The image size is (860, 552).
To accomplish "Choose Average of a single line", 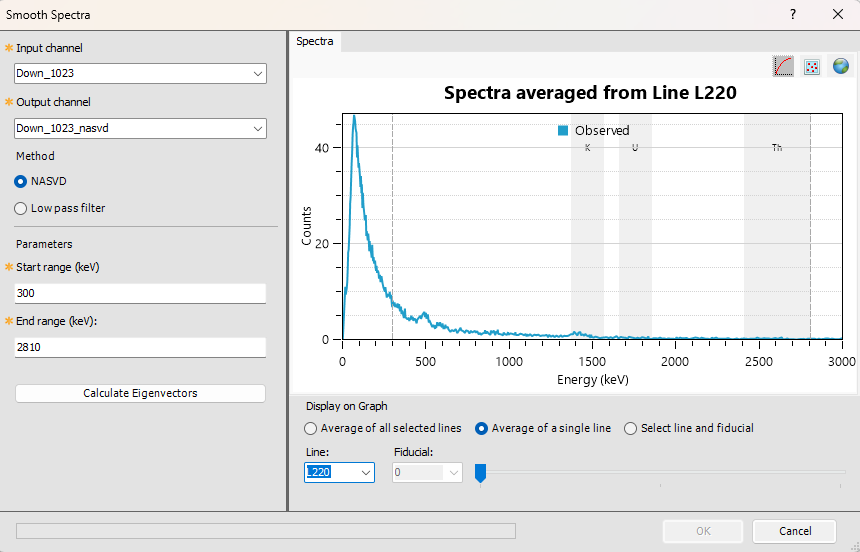I will tap(482, 428).
